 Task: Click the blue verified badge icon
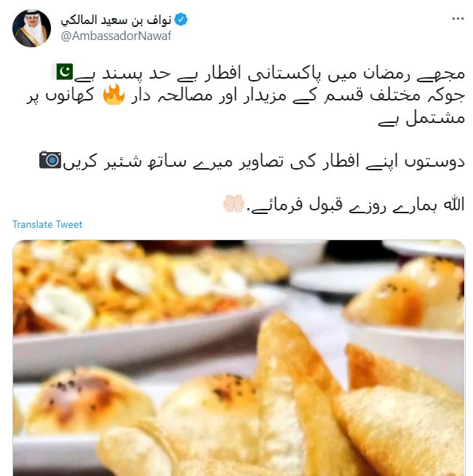click(181, 20)
